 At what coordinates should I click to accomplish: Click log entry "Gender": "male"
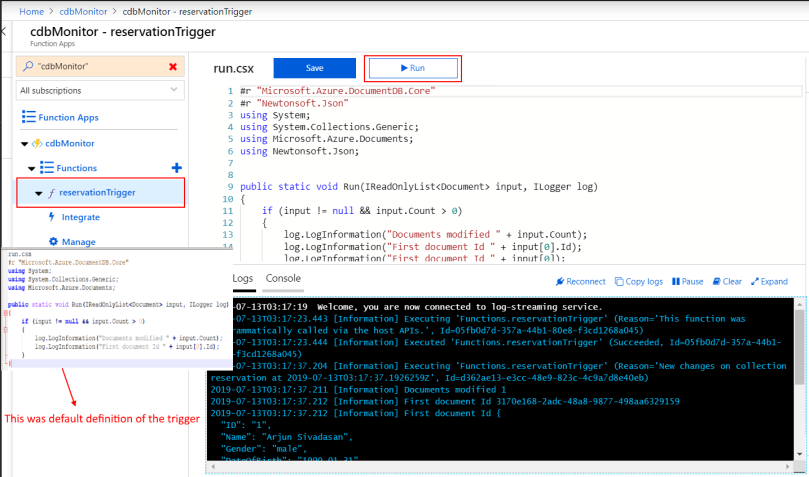[x=264, y=449]
